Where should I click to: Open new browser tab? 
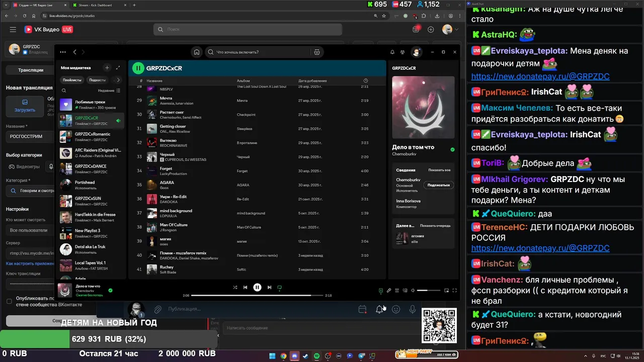click(x=134, y=5)
